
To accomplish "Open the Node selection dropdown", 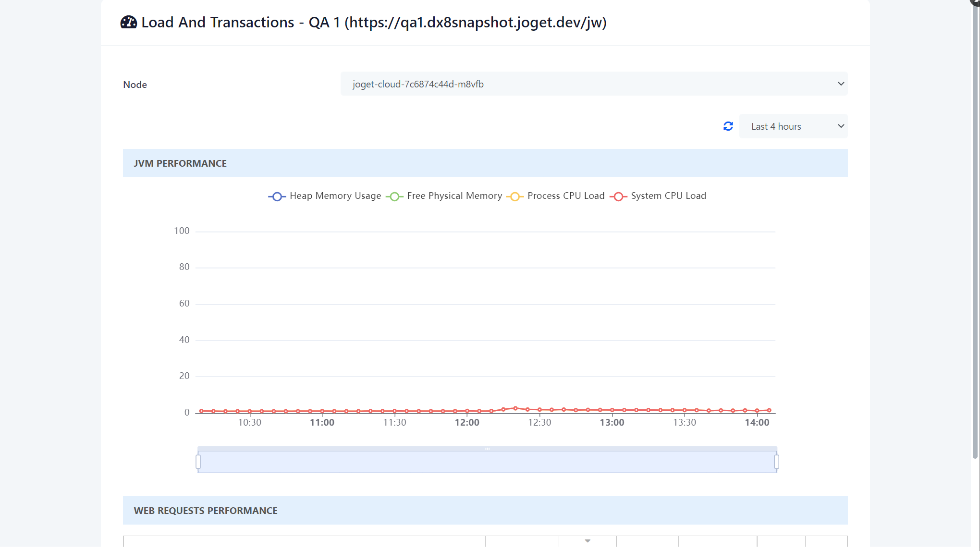I will click(x=593, y=84).
